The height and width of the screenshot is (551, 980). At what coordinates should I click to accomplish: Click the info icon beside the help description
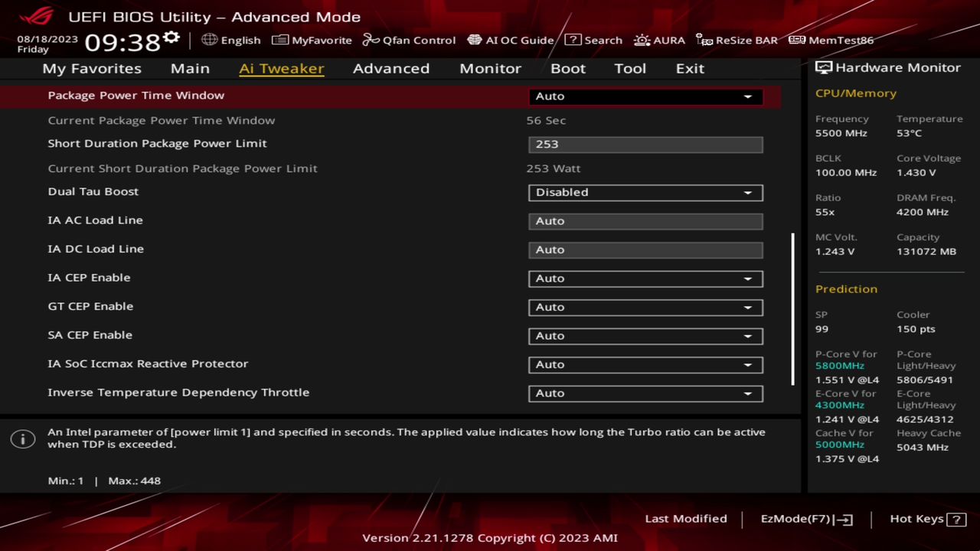point(23,439)
